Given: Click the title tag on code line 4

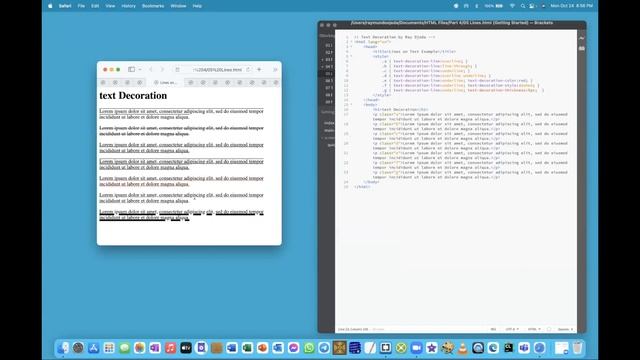Looking at the screenshot, I should tap(414, 51).
